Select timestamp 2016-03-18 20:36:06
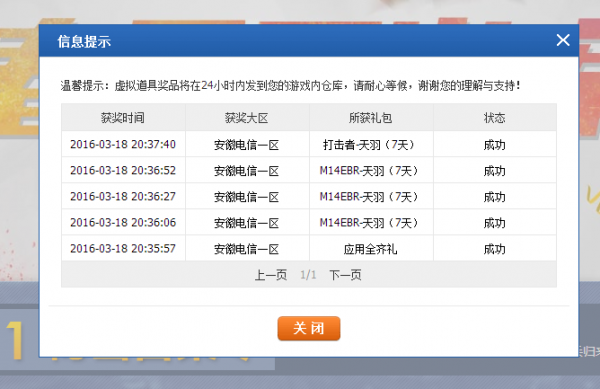 [123, 222]
